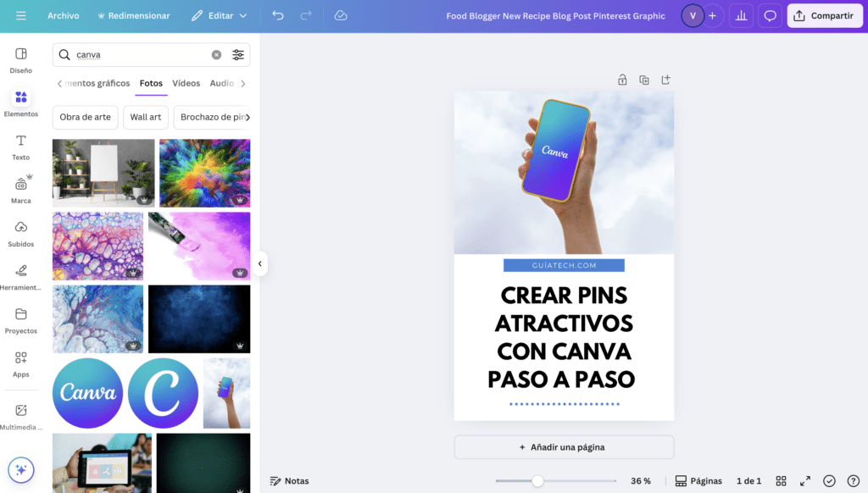
Task: Show previous category tabs with left chevron
Action: point(60,84)
